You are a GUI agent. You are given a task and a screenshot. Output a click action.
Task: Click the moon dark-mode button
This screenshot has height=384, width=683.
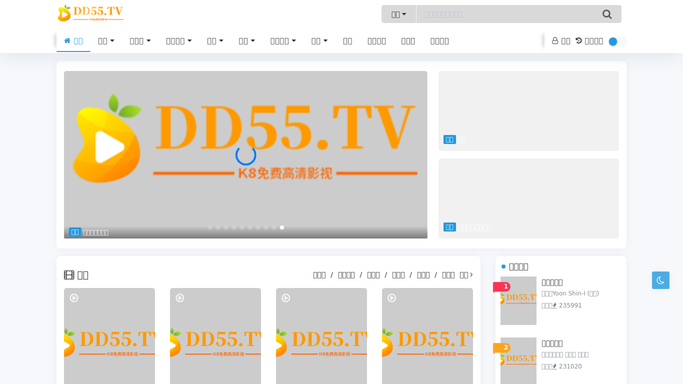[x=660, y=280]
